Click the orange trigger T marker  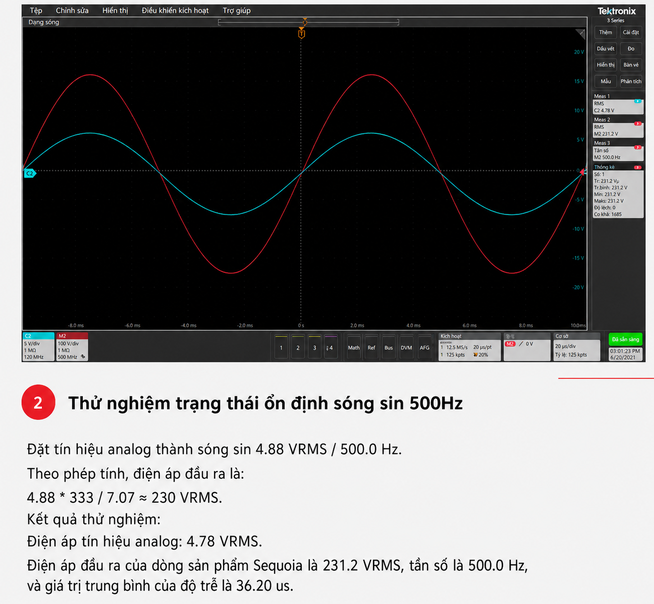[302, 34]
